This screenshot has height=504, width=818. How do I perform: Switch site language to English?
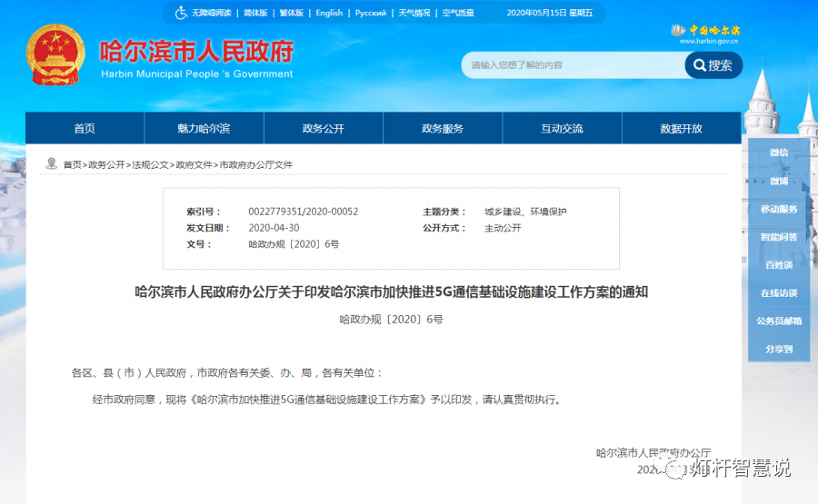pyautogui.click(x=329, y=13)
